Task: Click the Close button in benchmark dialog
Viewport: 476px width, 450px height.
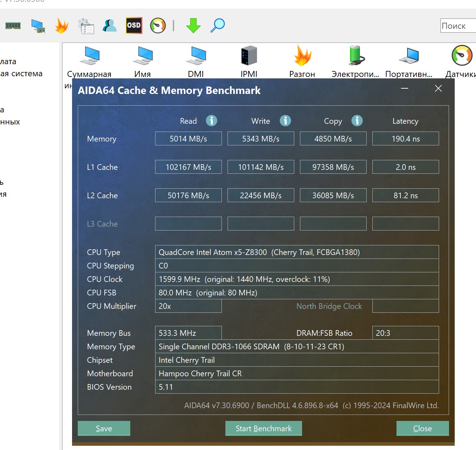Action: coord(423,428)
